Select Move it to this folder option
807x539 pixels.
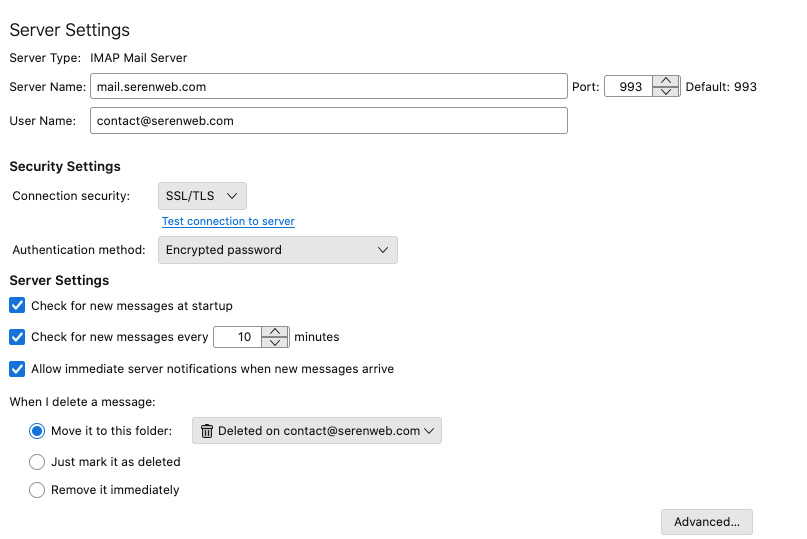37,431
